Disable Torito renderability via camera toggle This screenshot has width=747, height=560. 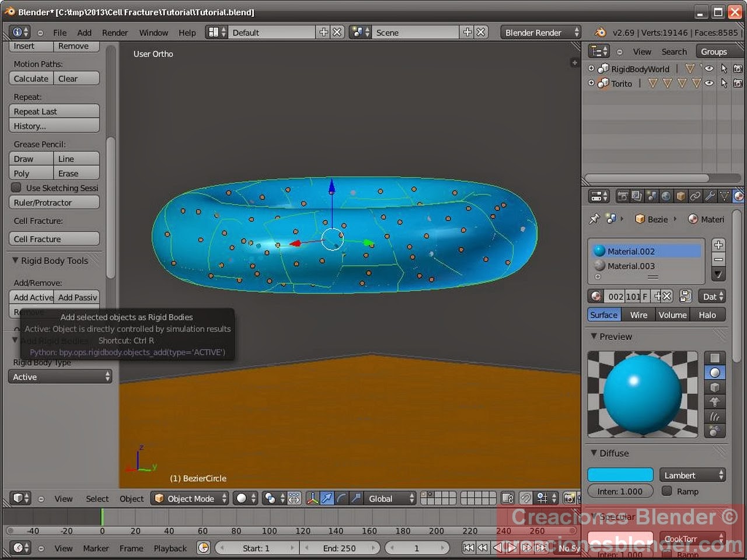click(x=738, y=83)
